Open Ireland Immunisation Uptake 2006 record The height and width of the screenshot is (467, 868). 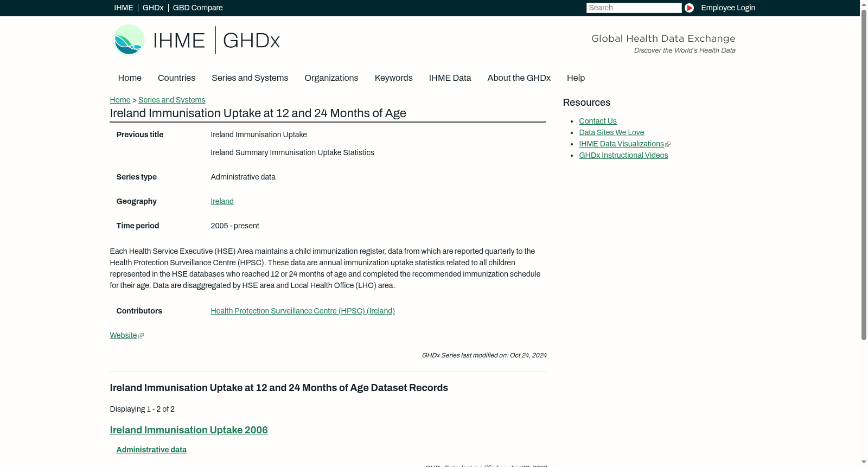pyautogui.click(x=189, y=430)
